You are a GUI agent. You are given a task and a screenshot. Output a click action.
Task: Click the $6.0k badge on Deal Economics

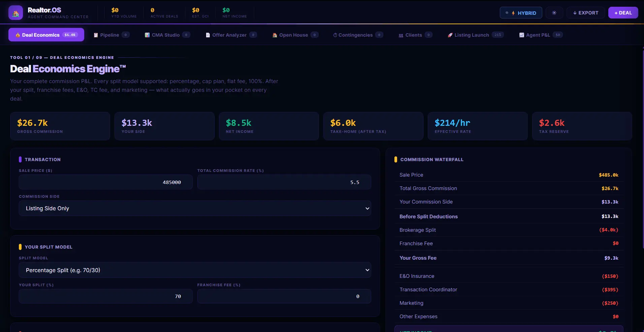[x=70, y=35]
